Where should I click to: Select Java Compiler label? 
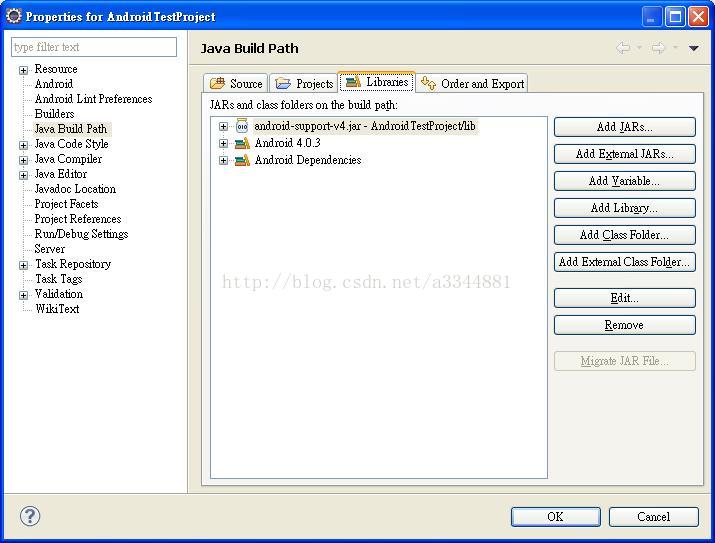pos(68,159)
